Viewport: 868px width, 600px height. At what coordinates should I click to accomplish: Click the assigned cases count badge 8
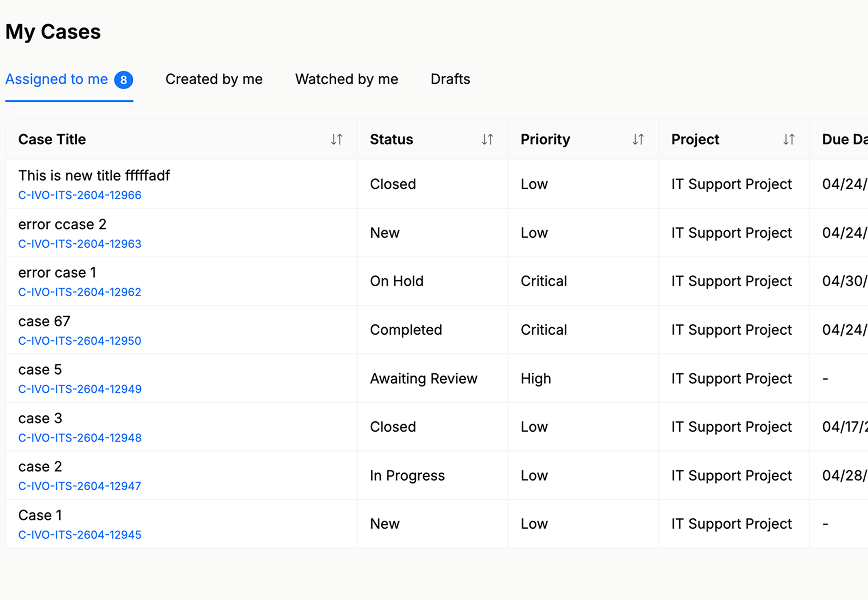point(123,80)
